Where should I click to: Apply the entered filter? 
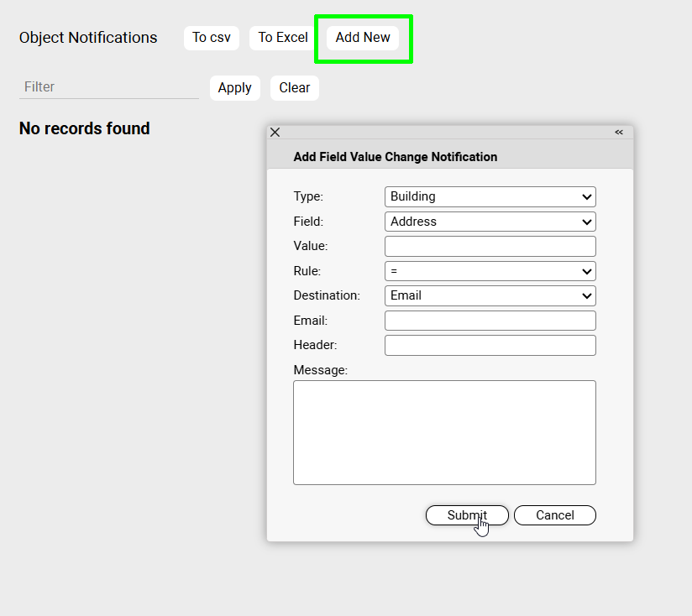[x=234, y=88]
